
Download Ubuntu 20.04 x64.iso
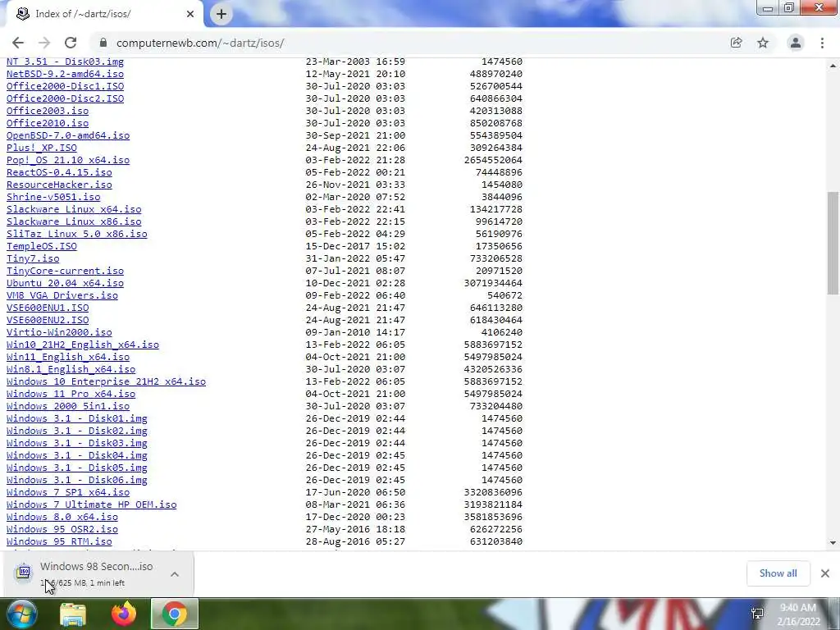tap(65, 283)
